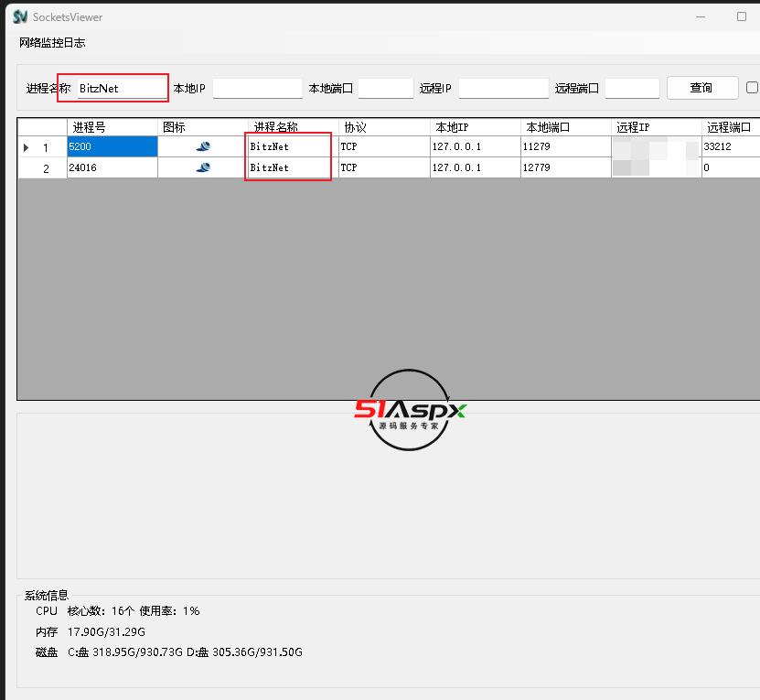The width and height of the screenshot is (760, 700).
Task: Click the 图标 column header
Action: 203,127
